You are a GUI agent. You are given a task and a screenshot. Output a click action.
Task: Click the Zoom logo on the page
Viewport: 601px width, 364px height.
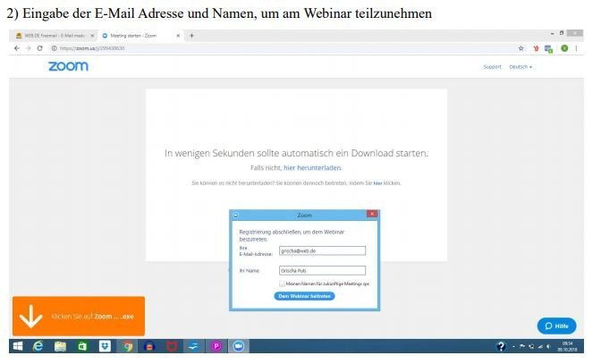68,66
